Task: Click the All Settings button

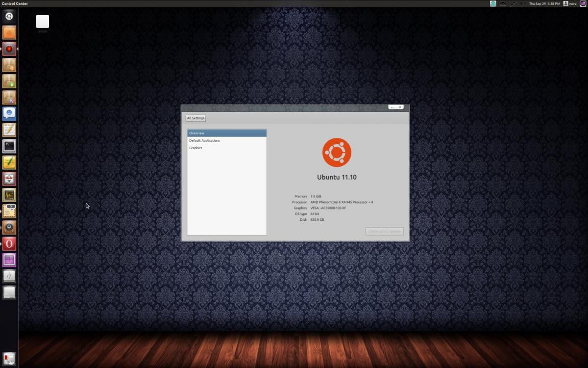Action: click(x=195, y=118)
